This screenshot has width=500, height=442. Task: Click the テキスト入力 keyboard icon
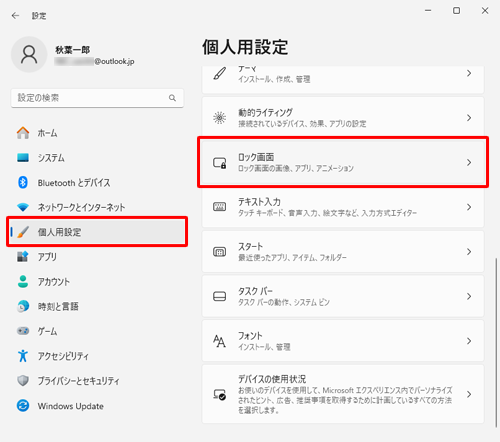(x=220, y=207)
